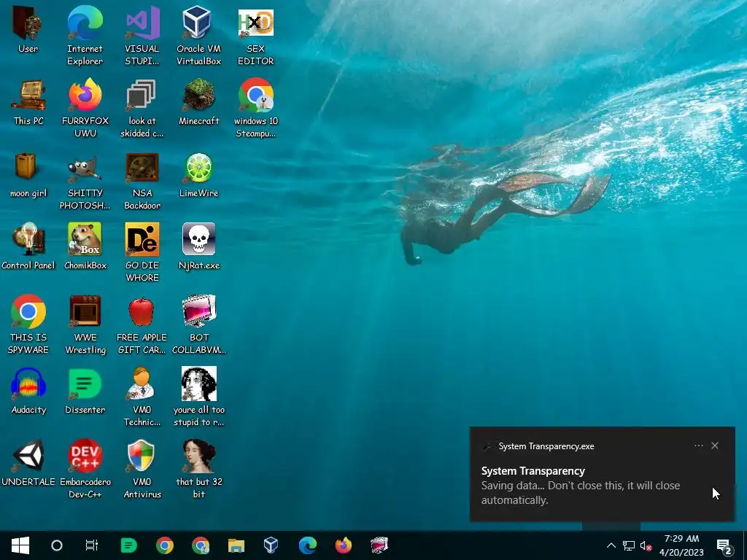Open the Minecraft desktop shortcut
Screen dimensions: 747x560
pyautogui.click(x=198, y=102)
